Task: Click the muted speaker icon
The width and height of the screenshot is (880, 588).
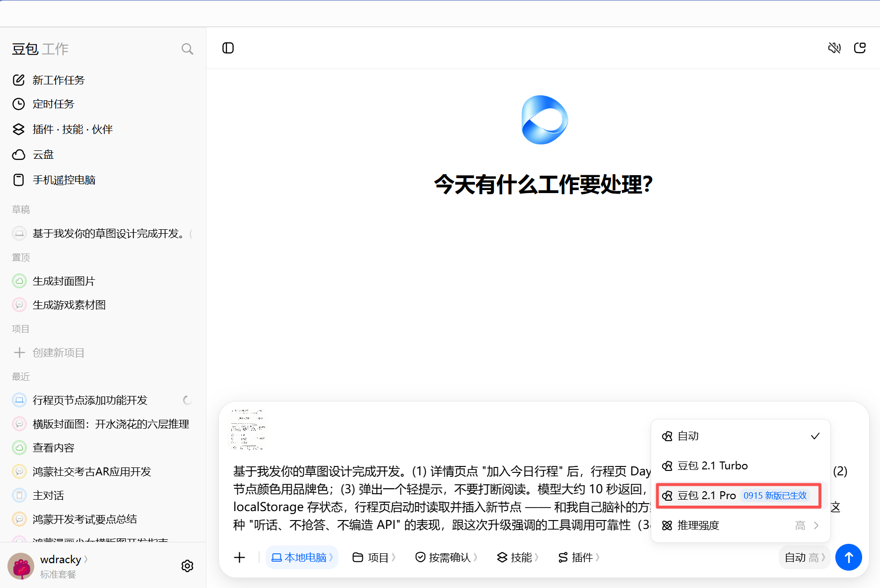Action: coord(834,48)
